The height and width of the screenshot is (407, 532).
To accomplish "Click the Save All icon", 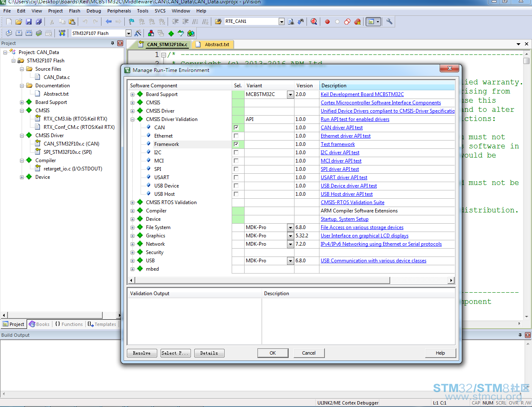I will coord(39,22).
